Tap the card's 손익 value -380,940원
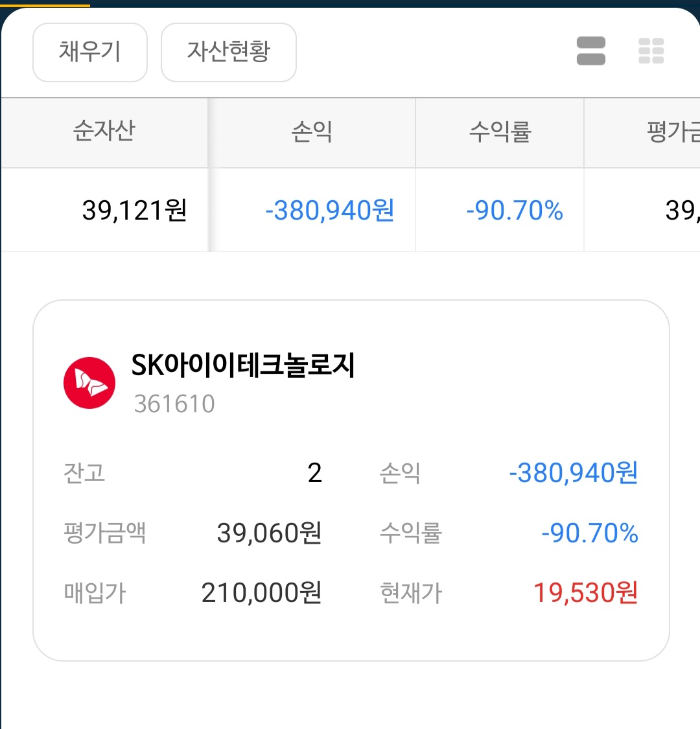The height and width of the screenshot is (729, 700). [x=574, y=473]
